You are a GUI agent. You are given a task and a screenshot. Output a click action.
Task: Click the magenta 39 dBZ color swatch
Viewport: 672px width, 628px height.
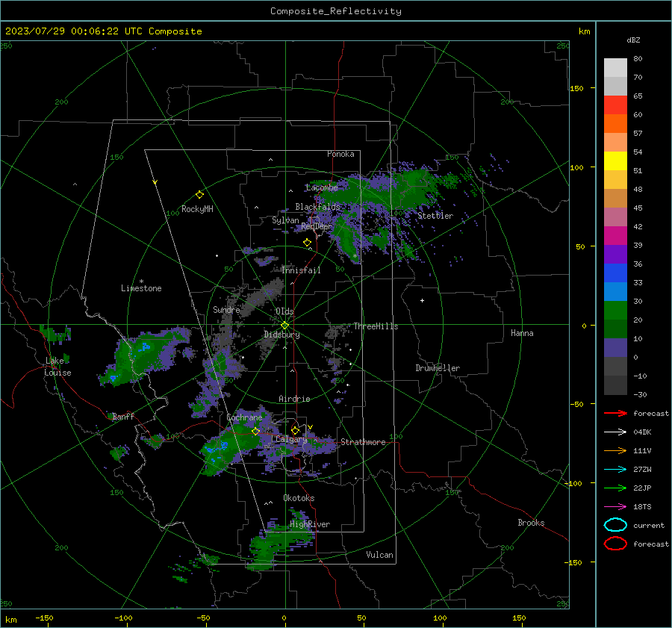(x=615, y=236)
